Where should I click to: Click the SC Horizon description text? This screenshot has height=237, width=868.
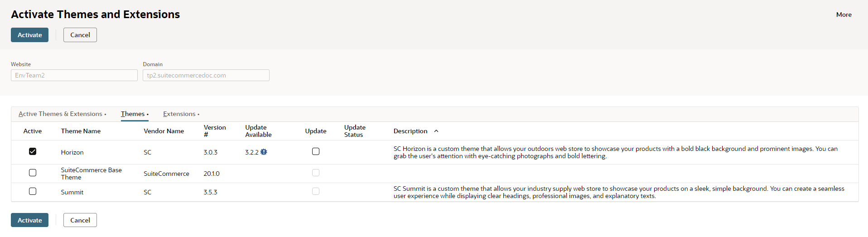tap(616, 152)
